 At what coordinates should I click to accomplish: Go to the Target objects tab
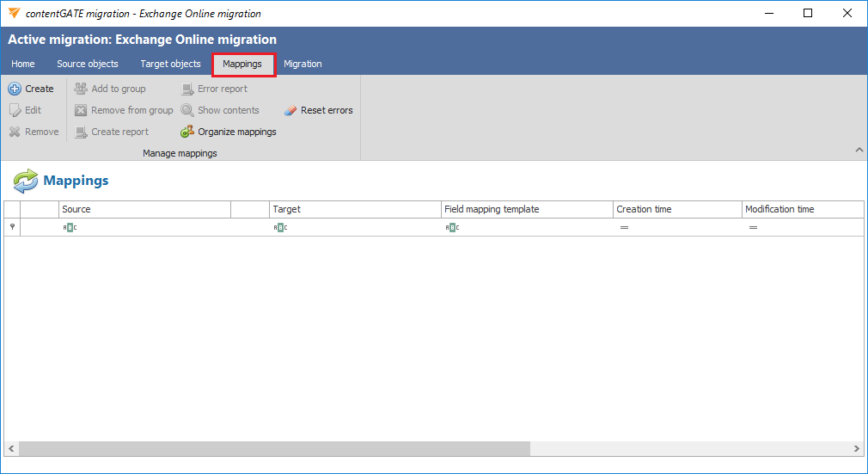click(x=170, y=64)
